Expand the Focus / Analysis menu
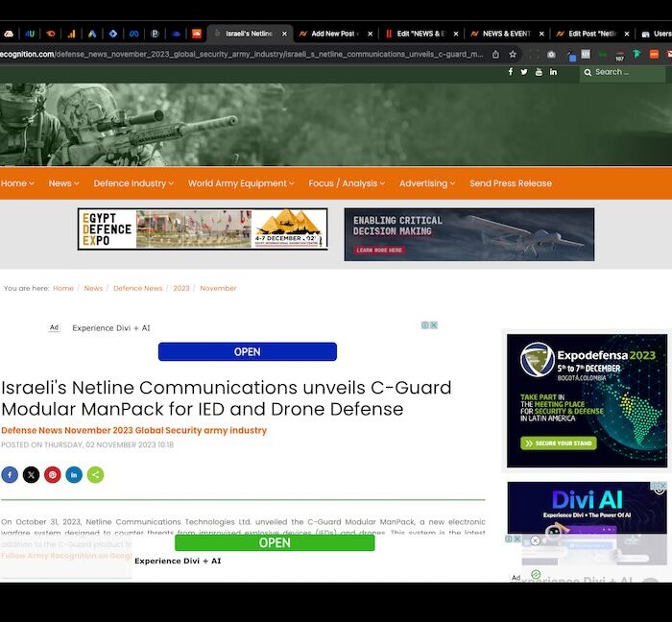Image resolution: width=672 pixels, height=622 pixels. click(x=347, y=183)
